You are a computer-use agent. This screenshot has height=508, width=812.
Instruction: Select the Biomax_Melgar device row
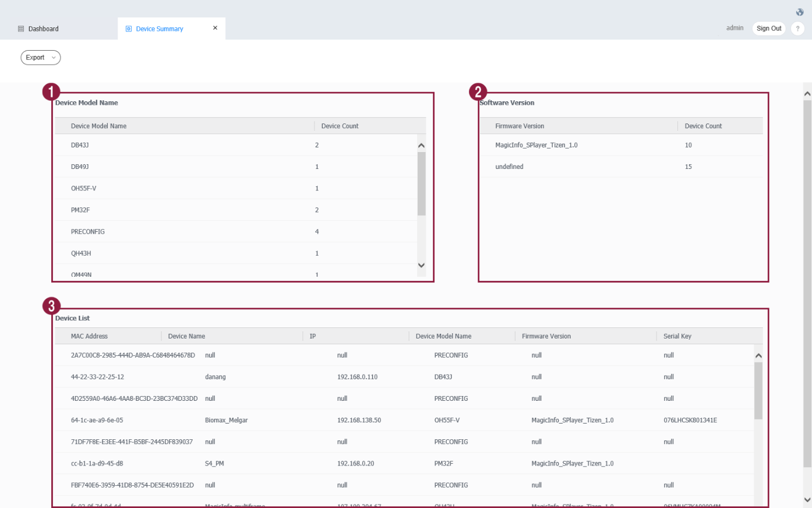[227, 420]
